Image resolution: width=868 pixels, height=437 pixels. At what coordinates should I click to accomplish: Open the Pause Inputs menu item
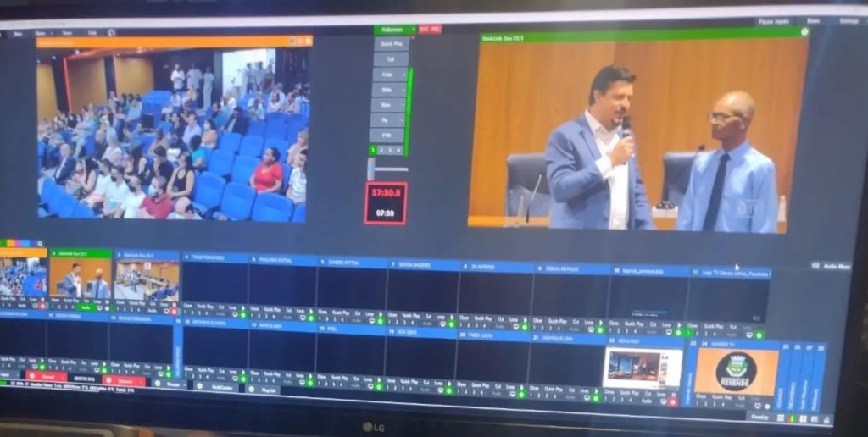pos(772,20)
